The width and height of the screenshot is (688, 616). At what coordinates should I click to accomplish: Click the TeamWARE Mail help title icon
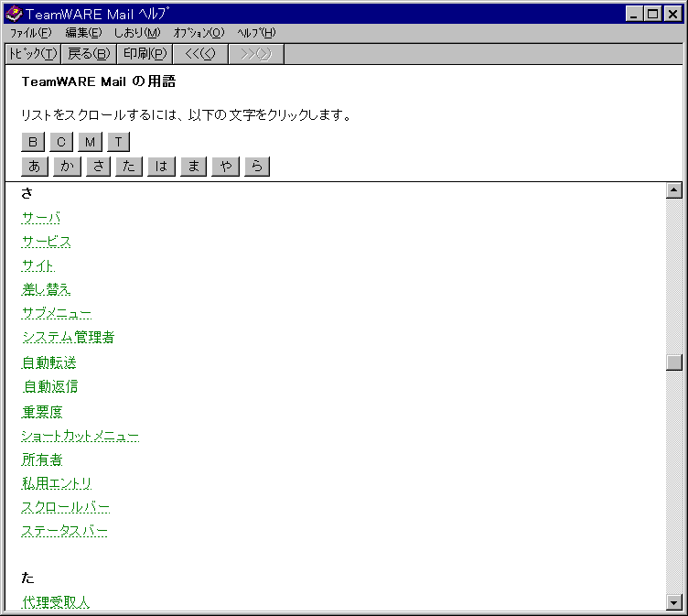pos(14,14)
